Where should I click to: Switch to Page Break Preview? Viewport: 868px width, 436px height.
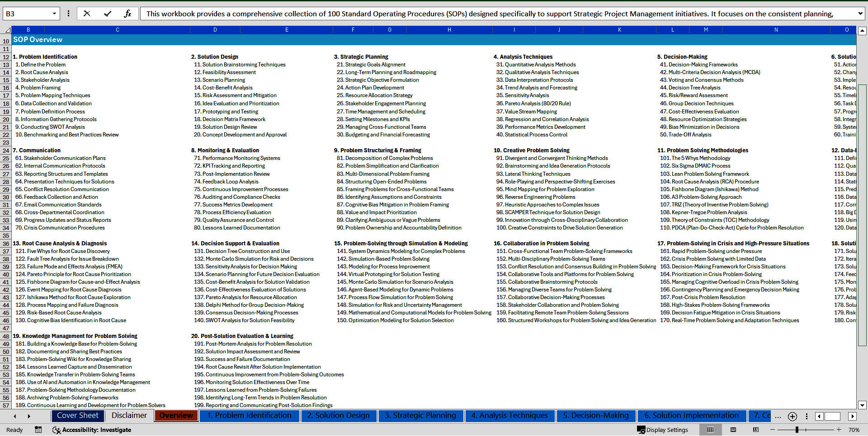click(755, 430)
